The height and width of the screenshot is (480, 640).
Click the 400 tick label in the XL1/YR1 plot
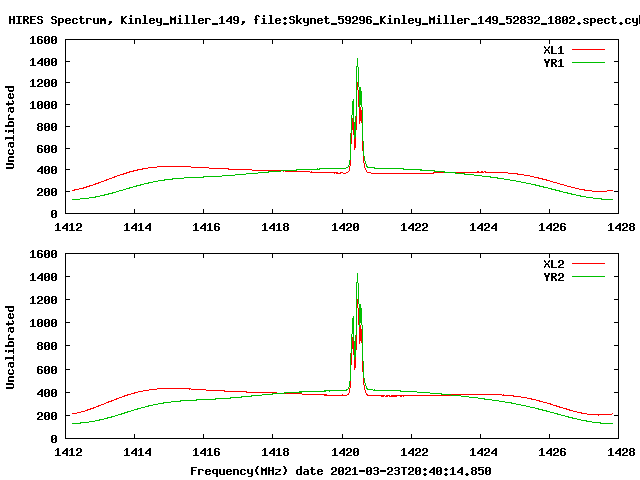pyautogui.click(x=47, y=170)
